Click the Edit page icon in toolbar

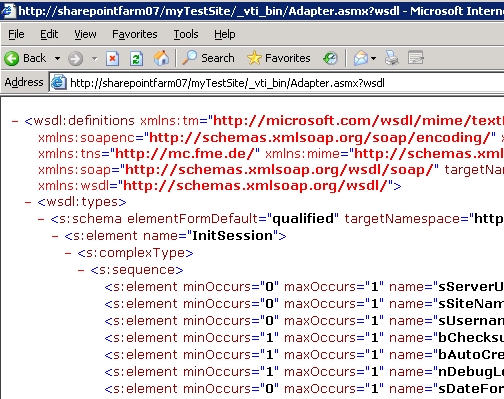tap(416, 58)
